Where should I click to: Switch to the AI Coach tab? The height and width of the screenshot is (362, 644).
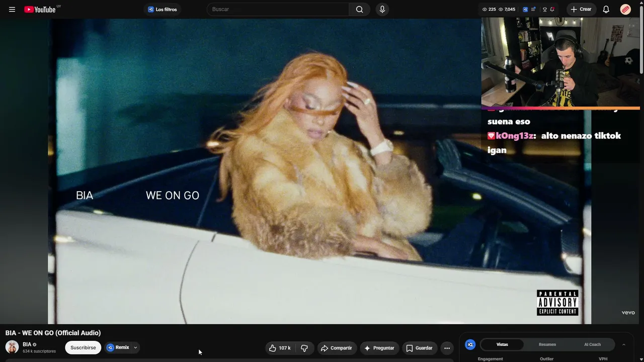pos(592,344)
